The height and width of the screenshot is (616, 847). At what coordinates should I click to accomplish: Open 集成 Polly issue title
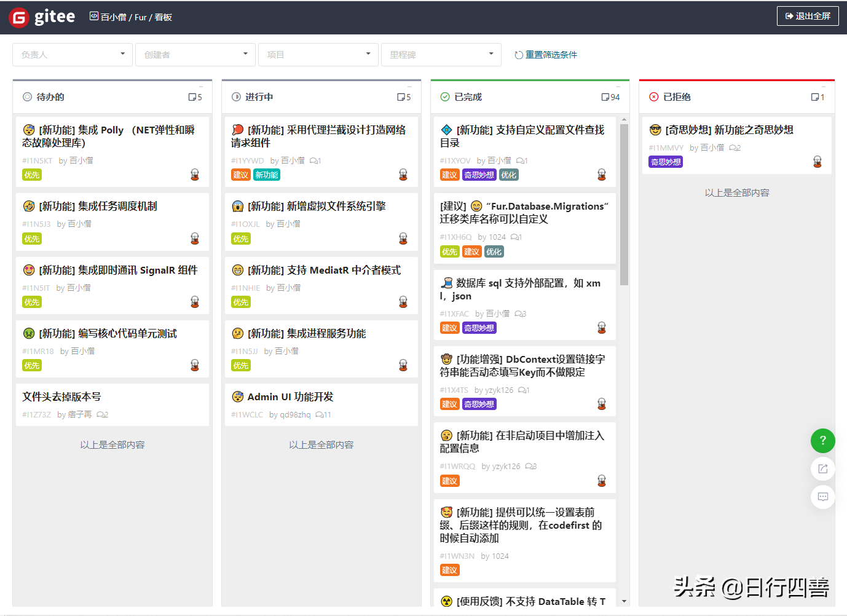(109, 136)
